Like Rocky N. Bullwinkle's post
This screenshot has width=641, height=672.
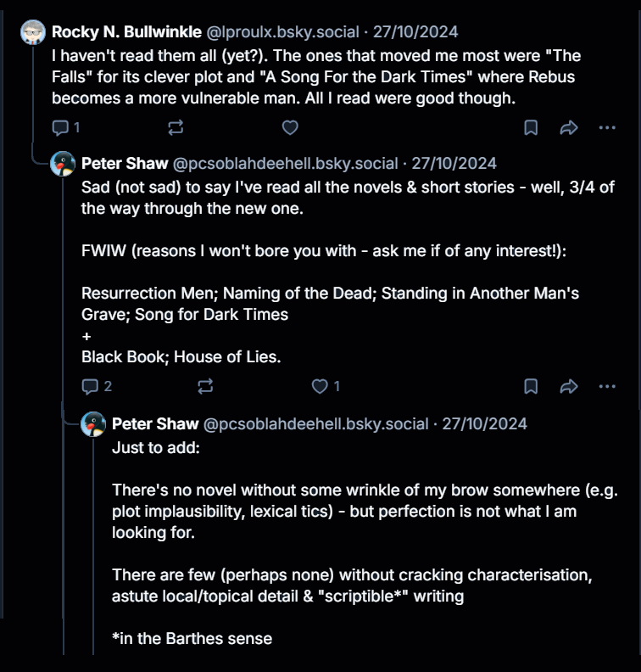[x=290, y=127]
